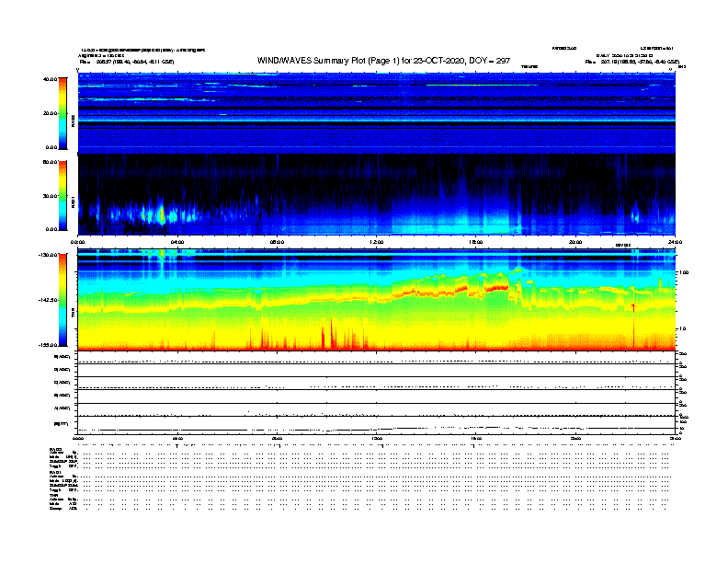This screenshot has width=728, height=563.
Task: Click RAD1 heading in bottom status table
Action: pos(55,473)
